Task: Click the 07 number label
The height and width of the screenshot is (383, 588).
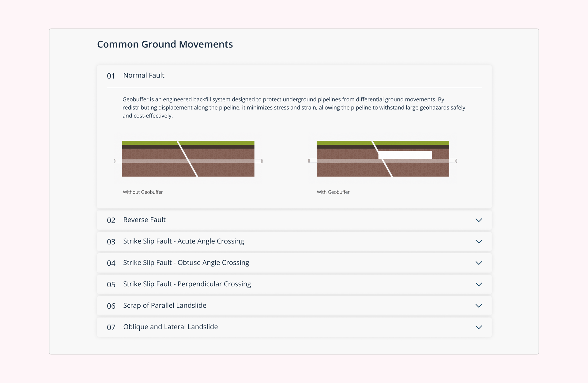Action: [111, 328]
